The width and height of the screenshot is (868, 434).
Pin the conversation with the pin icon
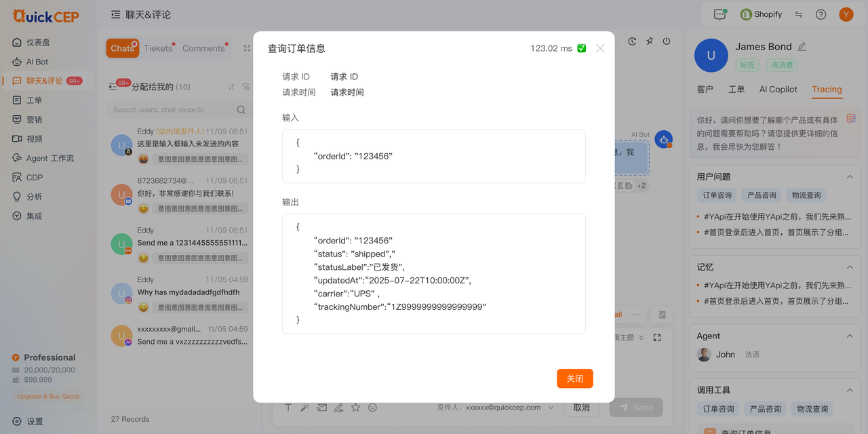tap(650, 41)
